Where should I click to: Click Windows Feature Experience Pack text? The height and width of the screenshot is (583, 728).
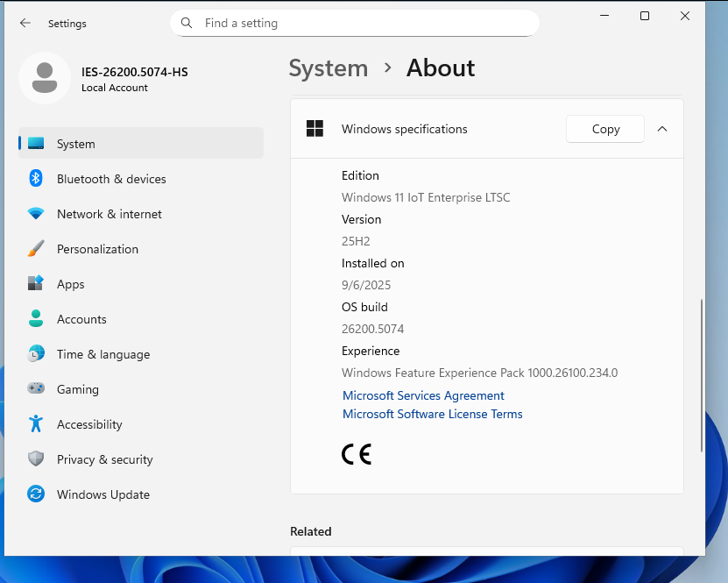[479, 373]
